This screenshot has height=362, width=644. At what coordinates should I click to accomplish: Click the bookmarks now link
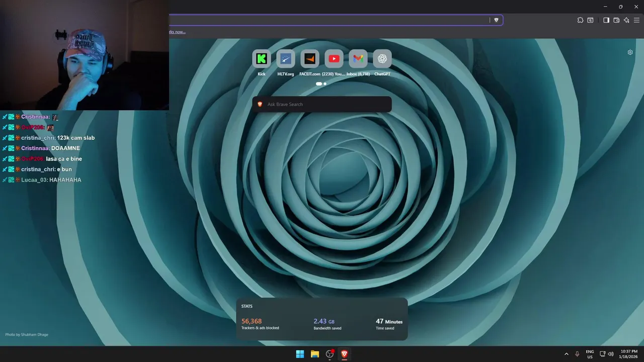coord(177,32)
